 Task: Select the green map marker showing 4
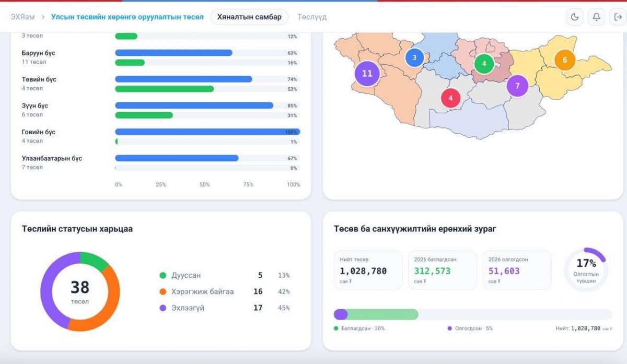[x=484, y=64]
